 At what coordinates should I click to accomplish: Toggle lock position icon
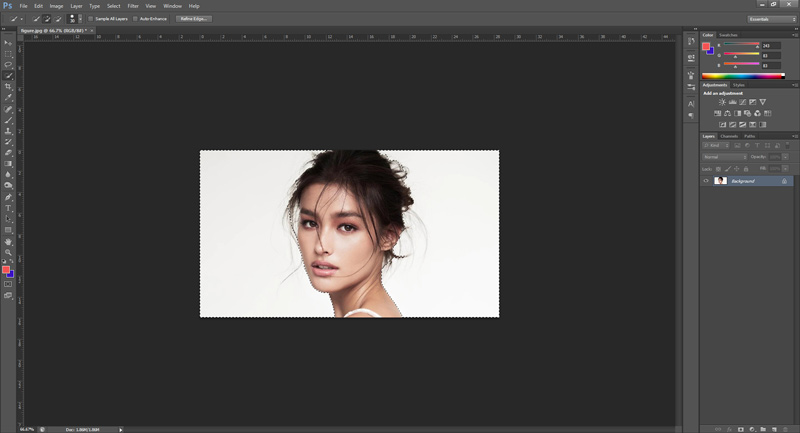(736, 169)
